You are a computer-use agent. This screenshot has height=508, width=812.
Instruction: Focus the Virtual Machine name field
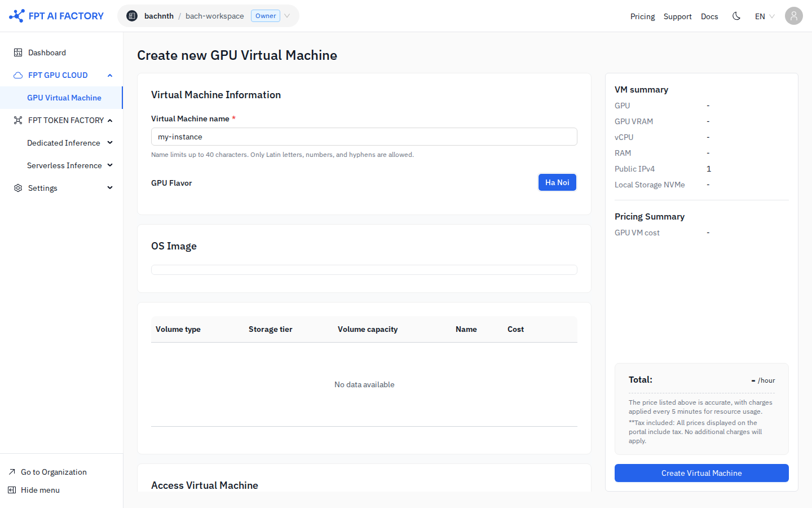point(364,137)
